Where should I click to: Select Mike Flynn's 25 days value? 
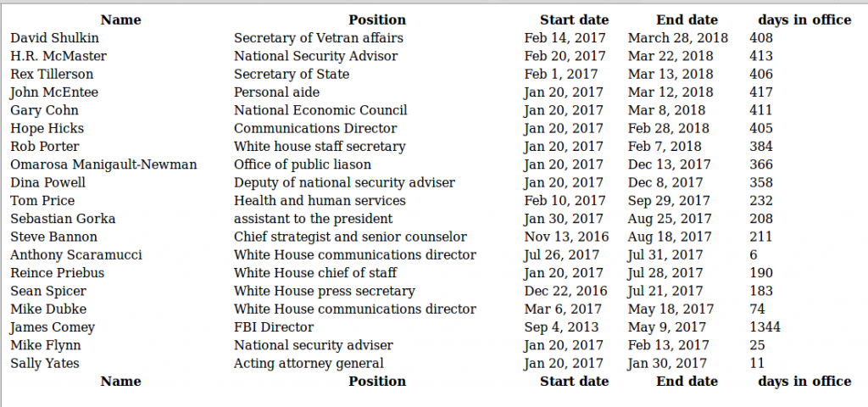click(757, 345)
